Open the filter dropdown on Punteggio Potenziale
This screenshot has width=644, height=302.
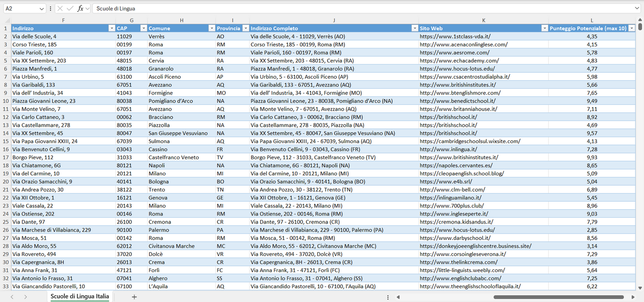(x=632, y=28)
